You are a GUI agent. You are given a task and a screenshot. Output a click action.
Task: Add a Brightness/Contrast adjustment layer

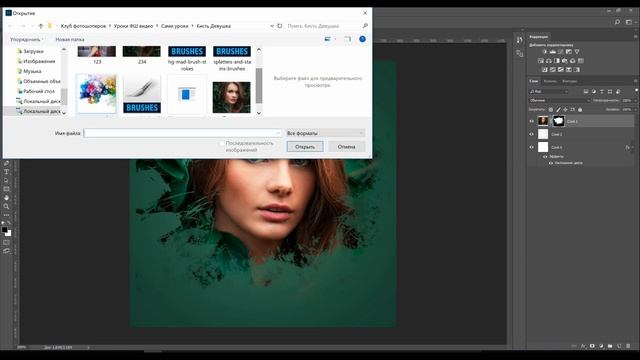(545, 52)
